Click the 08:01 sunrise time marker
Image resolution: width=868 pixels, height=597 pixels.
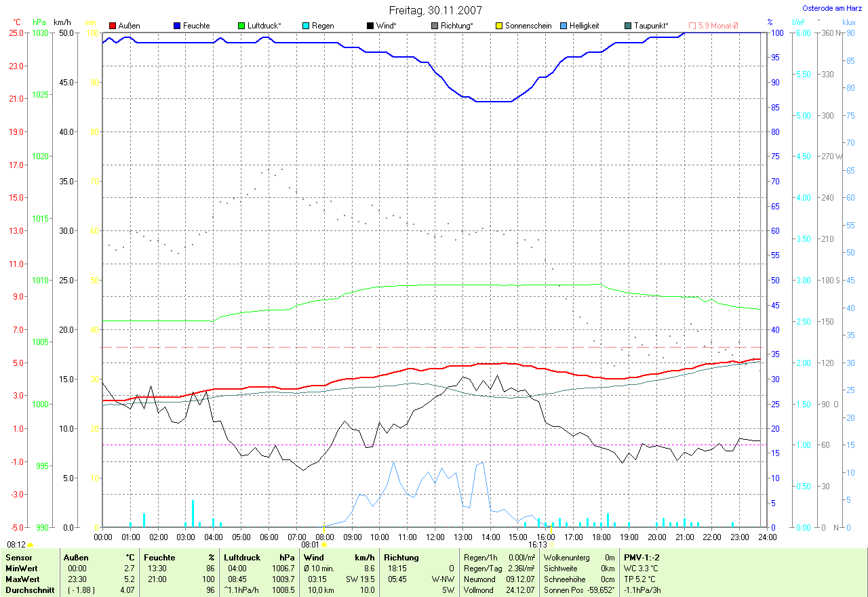pos(309,544)
